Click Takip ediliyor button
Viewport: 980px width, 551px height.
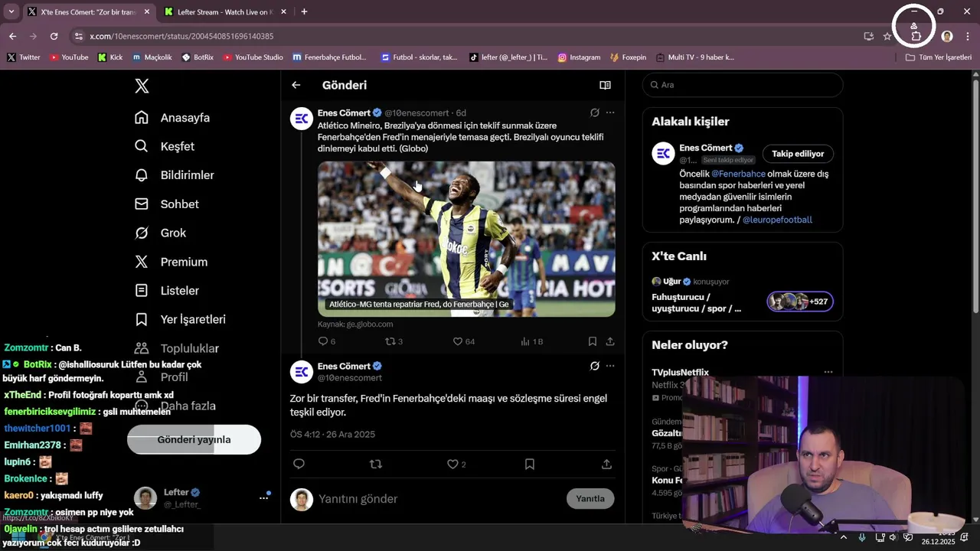(798, 154)
